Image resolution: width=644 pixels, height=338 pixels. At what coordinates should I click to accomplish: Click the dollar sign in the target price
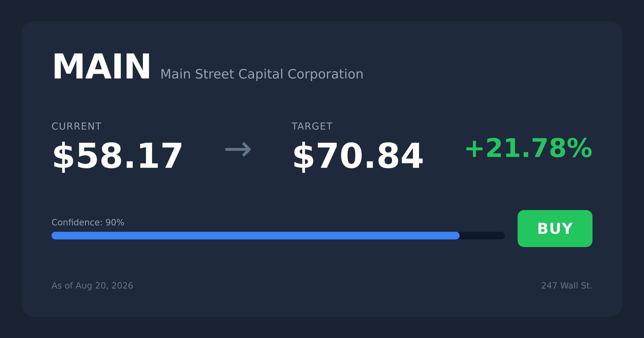[303, 156]
